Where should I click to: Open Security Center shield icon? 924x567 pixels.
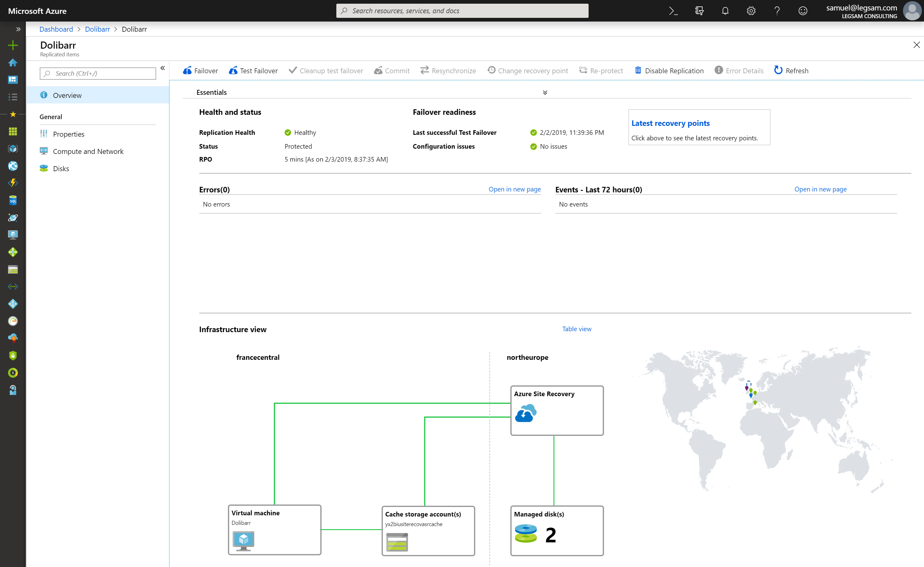pos(13,355)
